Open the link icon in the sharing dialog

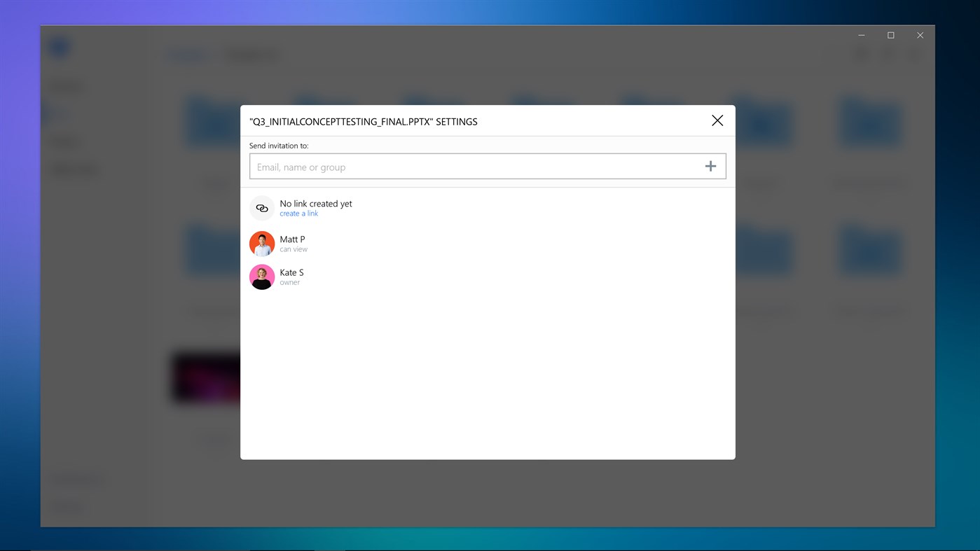(261, 208)
